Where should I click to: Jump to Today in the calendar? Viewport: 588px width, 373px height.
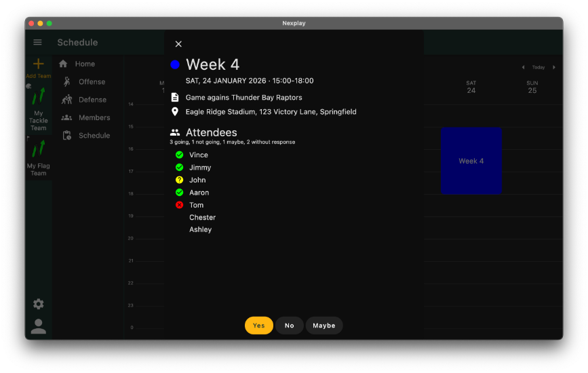click(538, 67)
